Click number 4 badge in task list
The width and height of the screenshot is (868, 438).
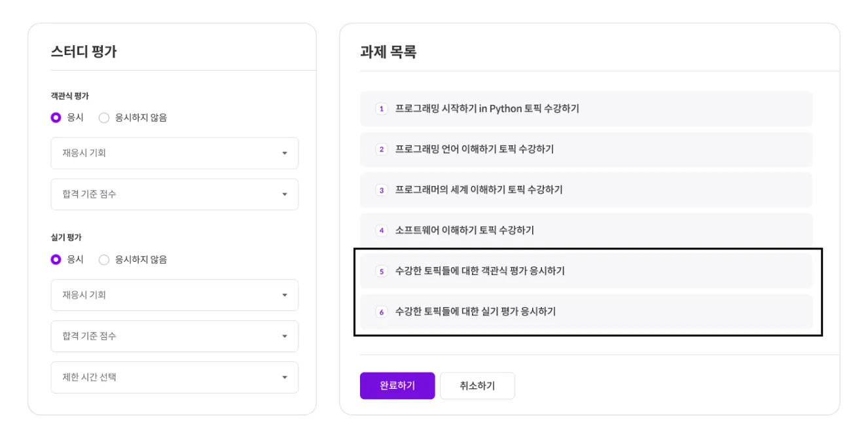(x=382, y=230)
